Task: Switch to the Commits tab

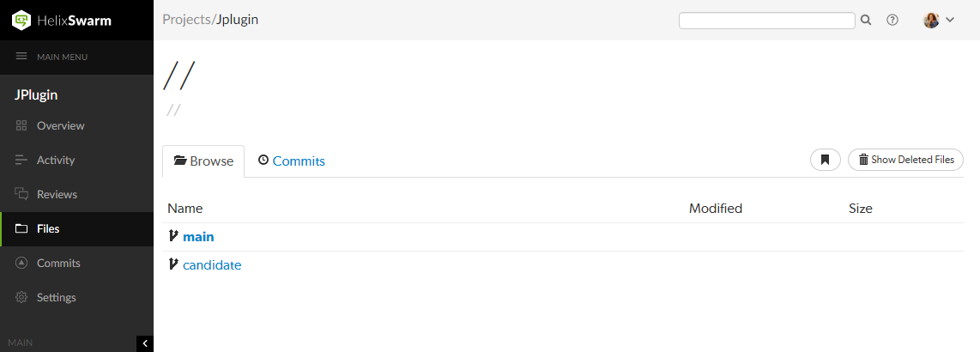Action: [292, 161]
